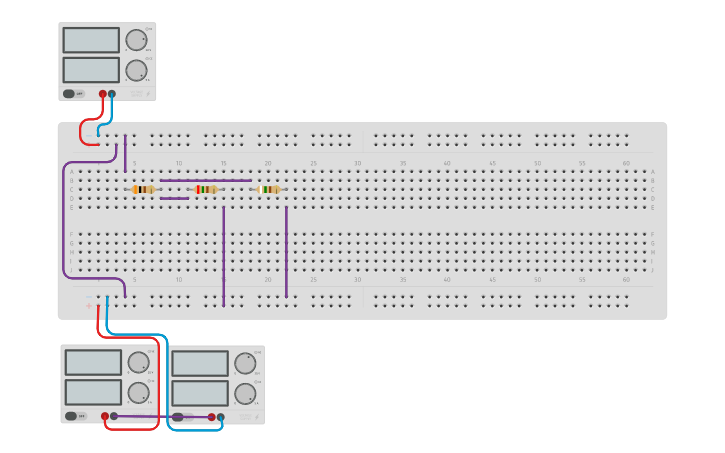This screenshot has height=453, width=725.
Task: Select the red positive terminal on top supply
Action: click(102, 94)
